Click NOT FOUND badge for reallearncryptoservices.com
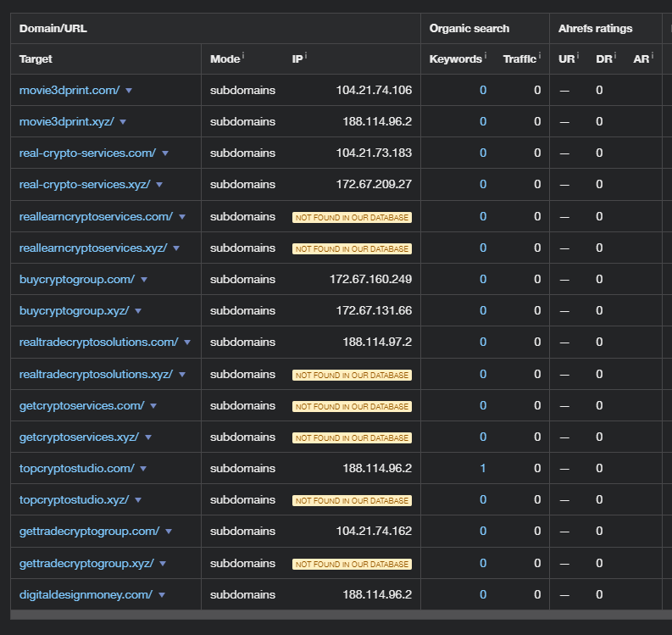 (x=352, y=217)
